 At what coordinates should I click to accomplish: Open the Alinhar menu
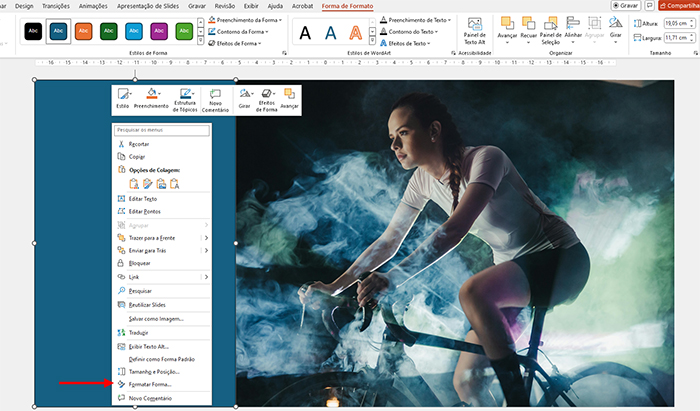point(573,30)
